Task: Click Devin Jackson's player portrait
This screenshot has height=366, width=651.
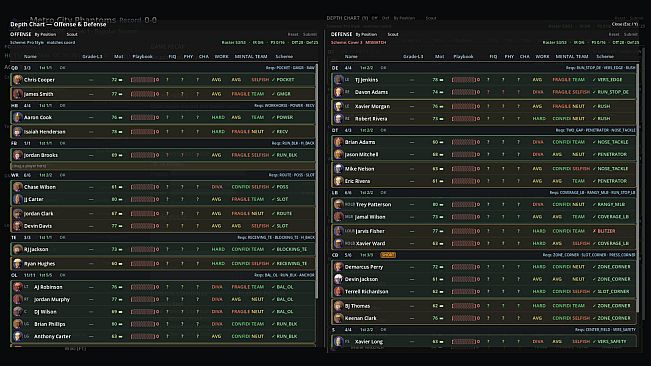Action: 338,279
